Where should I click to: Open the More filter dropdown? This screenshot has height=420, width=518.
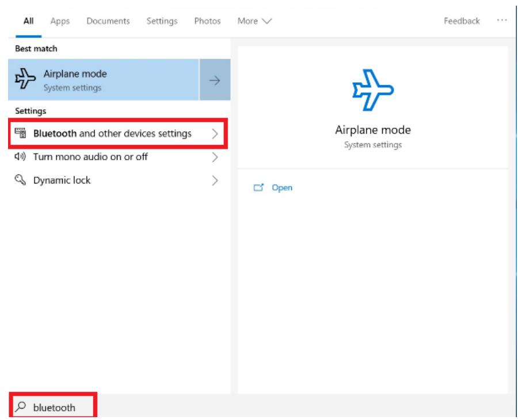(x=254, y=21)
